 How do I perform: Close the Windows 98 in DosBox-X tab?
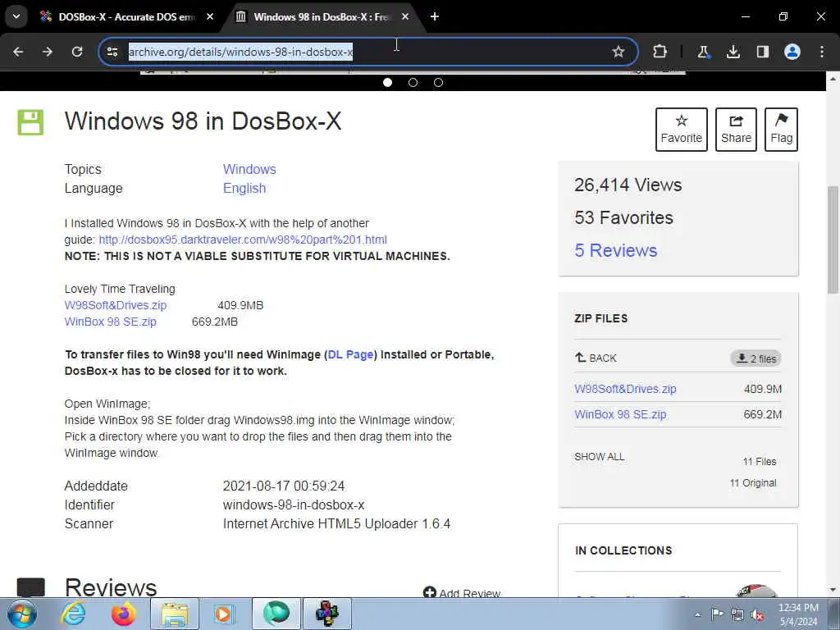(405, 17)
